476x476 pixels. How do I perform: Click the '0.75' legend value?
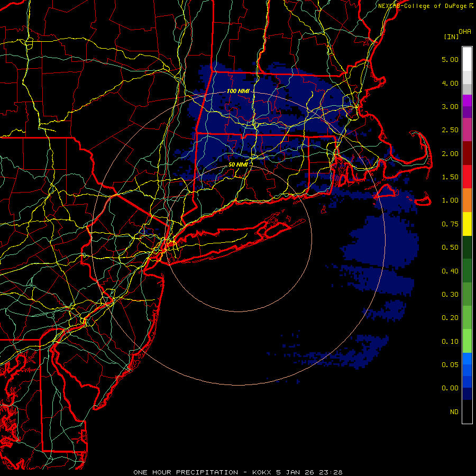click(450, 224)
